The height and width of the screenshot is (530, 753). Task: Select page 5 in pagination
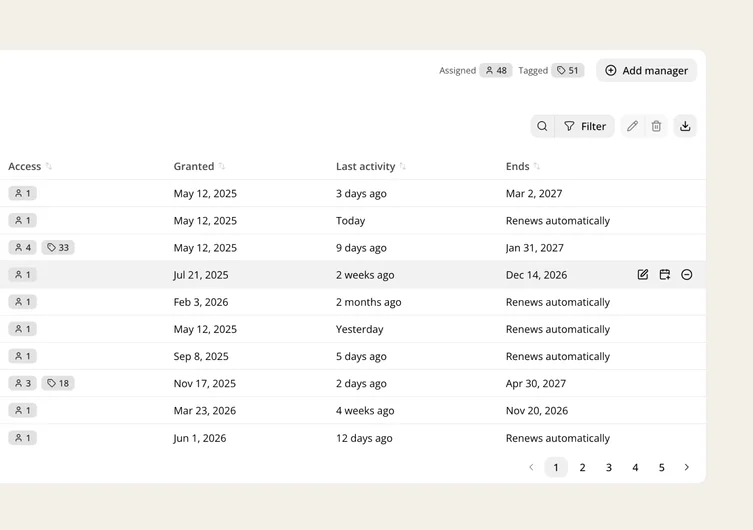click(662, 467)
